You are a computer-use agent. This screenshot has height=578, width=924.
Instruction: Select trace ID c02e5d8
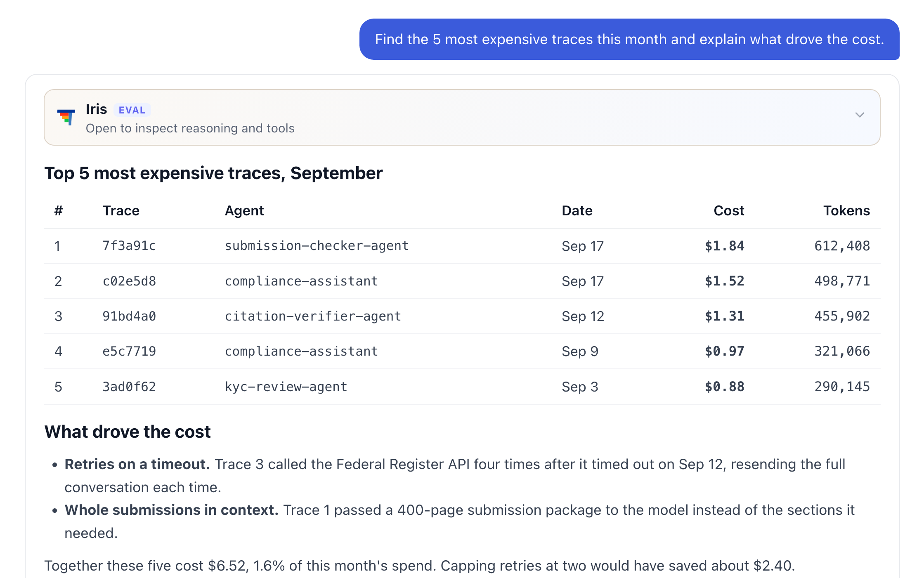[129, 281]
